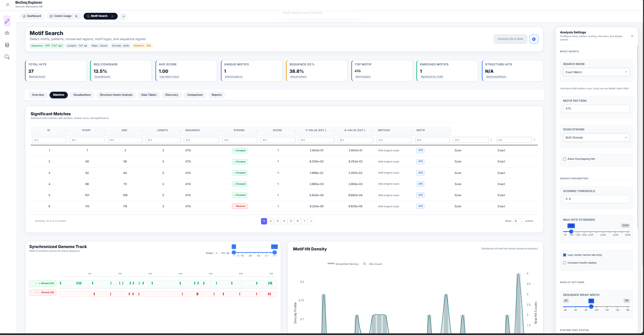
Task: Click genome track range start handle
Action: [234, 252]
